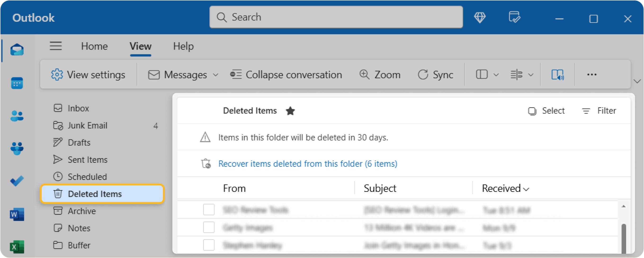Open View settings gear
Image resolution: width=644 pixels, height=258 pixels.
(x=88, y=75)
